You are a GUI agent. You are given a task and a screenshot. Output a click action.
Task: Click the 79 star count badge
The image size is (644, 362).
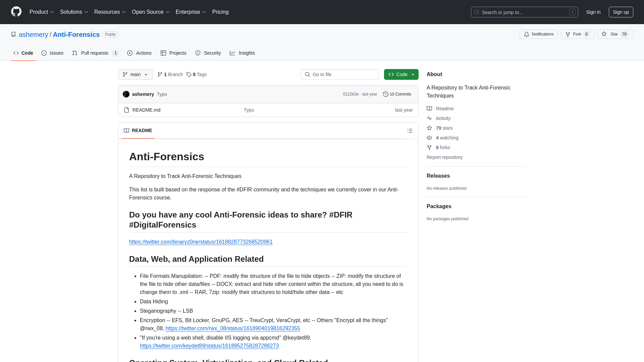[x=624, y=34]
